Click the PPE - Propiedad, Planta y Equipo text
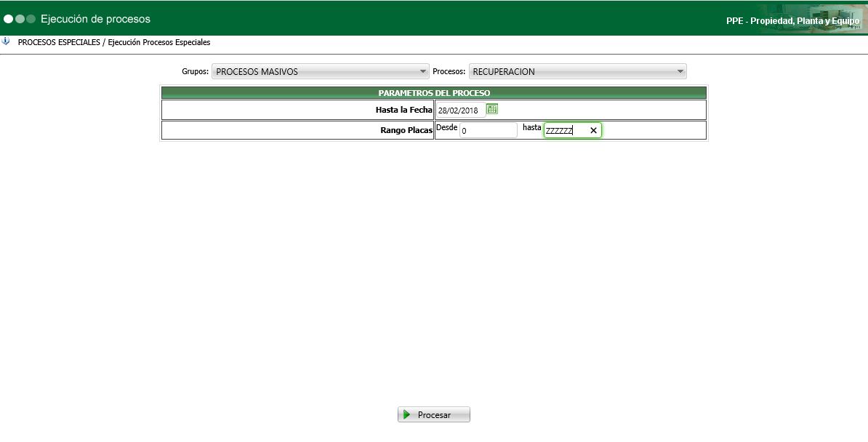Viewport: 868px width, 442px height. coord(792,21)
